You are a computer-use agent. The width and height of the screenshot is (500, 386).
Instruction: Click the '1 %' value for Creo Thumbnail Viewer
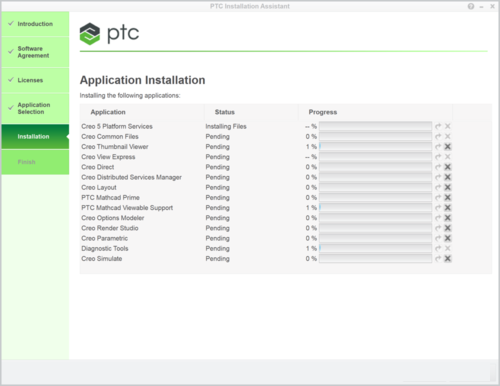(x=311, y=147)
